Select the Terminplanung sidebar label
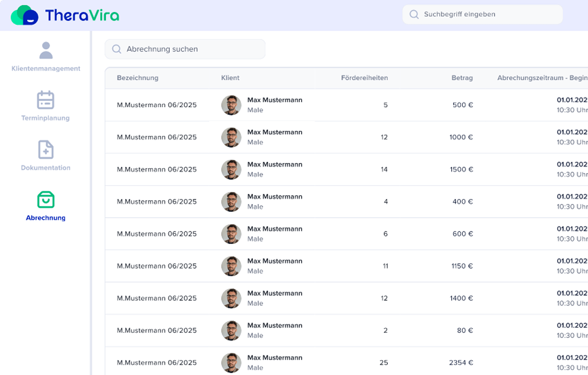Screen dimensions: 588x375 (x=46, y=118)
